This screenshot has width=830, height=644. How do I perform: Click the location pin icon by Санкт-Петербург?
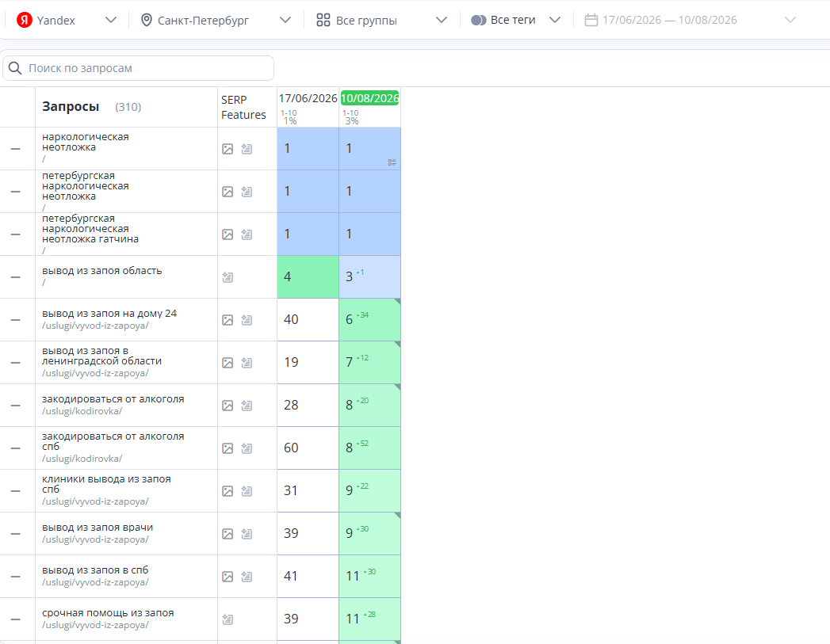point(147,20)
